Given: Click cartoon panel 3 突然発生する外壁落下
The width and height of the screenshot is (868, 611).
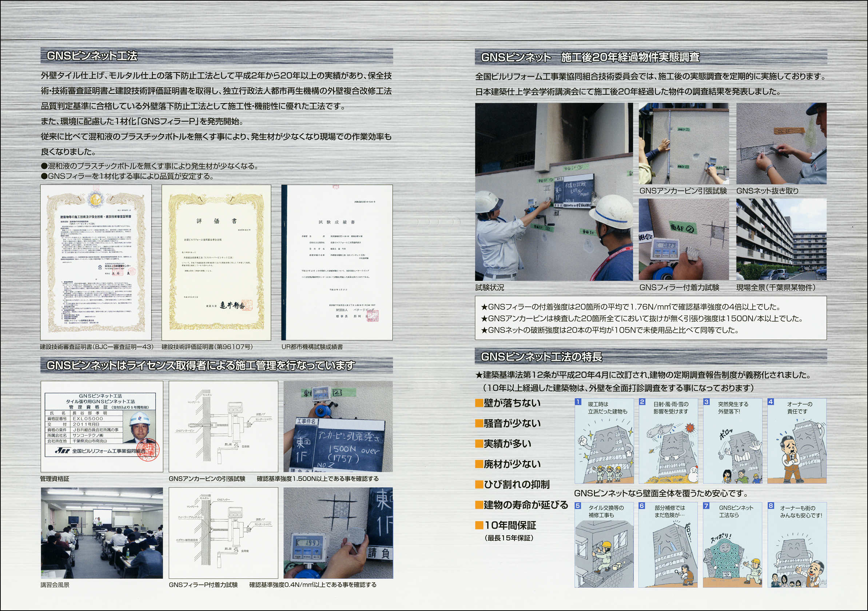Looking at the screenshot, I should tap(733, 440).
